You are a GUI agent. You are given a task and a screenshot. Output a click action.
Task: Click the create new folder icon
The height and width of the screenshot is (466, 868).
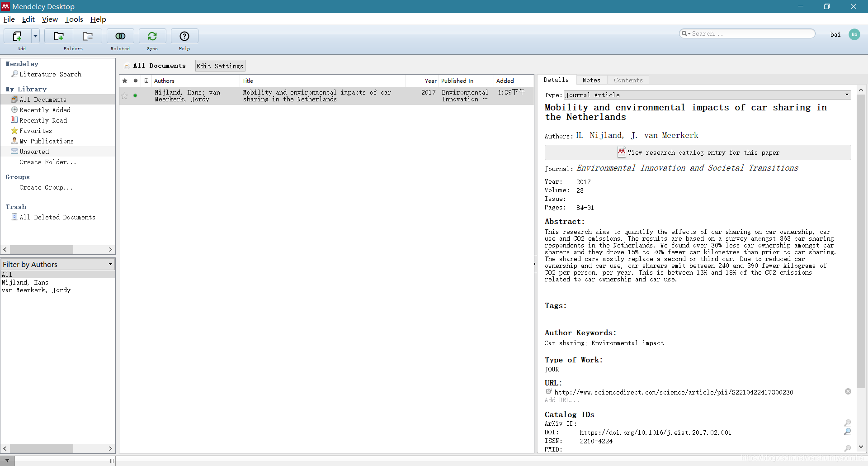coord(58,36)
